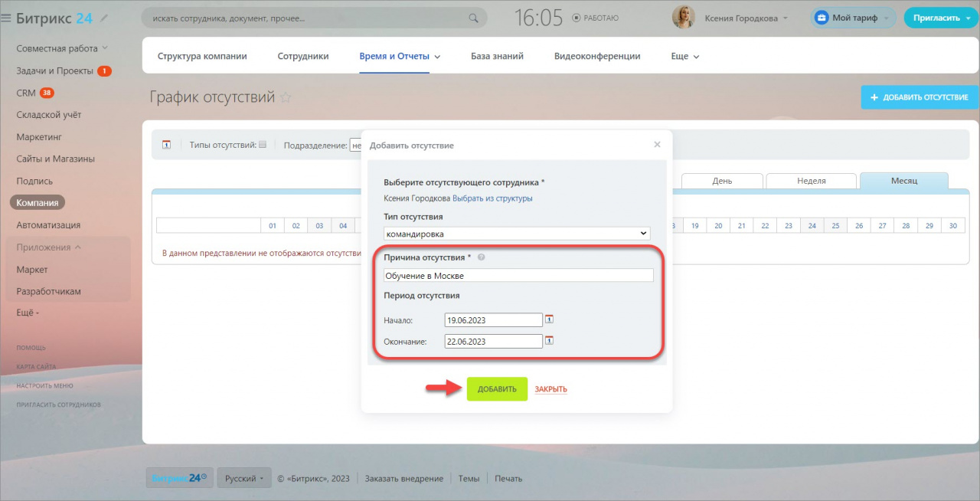Screen dimensions: 980x501
Task: Open the Тип отсутствия dropdown
Action: tap(517, 234)
